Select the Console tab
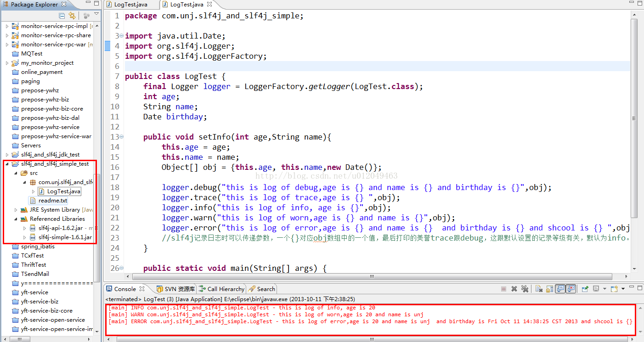Image resolution: width=644 pixels, height=342 pixels. tap(125, 289)
